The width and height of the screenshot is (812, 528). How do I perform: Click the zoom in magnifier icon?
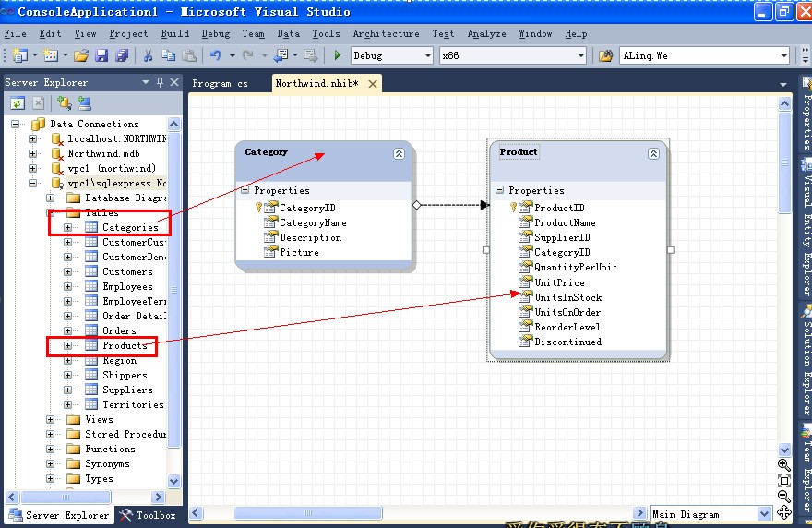784,465
